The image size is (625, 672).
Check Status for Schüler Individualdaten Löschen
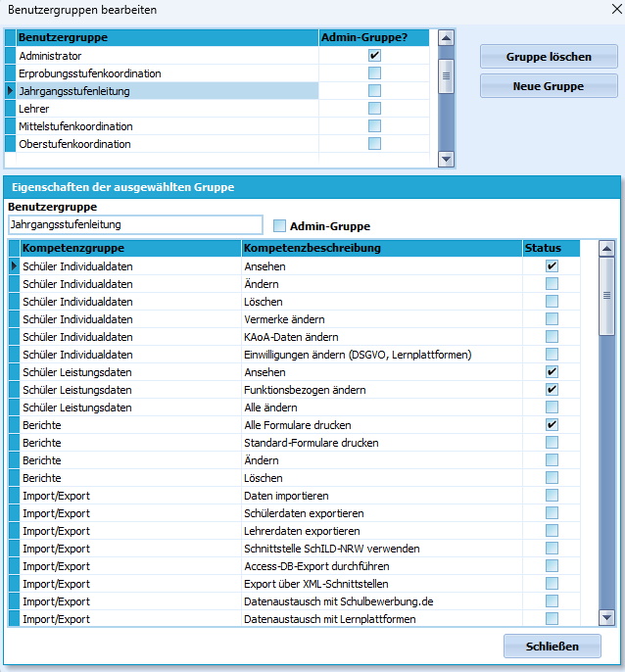click(x=552, y=301)
